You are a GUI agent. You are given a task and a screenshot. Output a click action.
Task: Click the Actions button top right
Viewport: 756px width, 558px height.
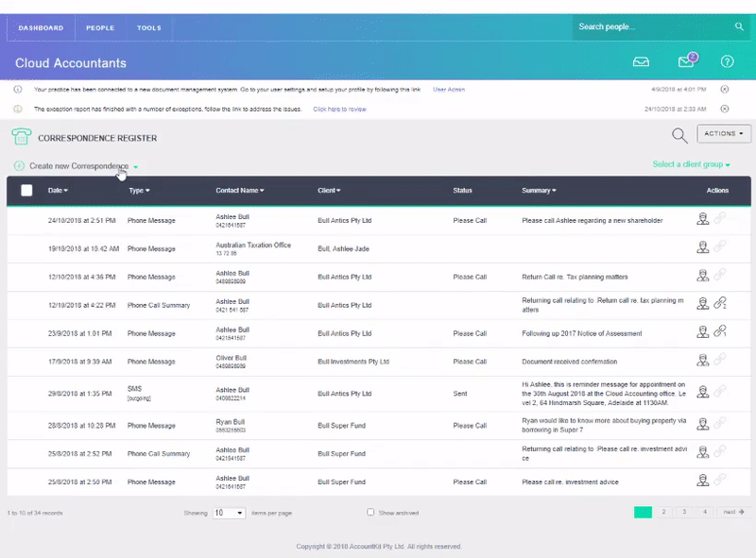(722, 134)
